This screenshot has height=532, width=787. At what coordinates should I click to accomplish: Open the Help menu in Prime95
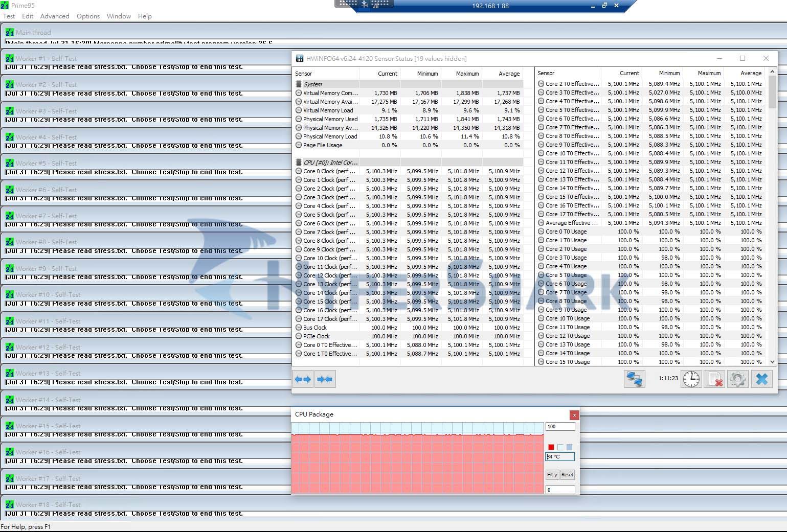point(145,16)
